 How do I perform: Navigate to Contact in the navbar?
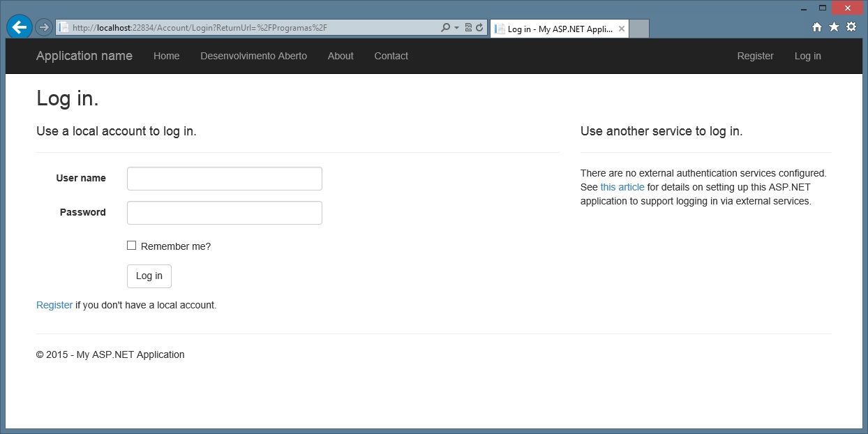(391, 56)
